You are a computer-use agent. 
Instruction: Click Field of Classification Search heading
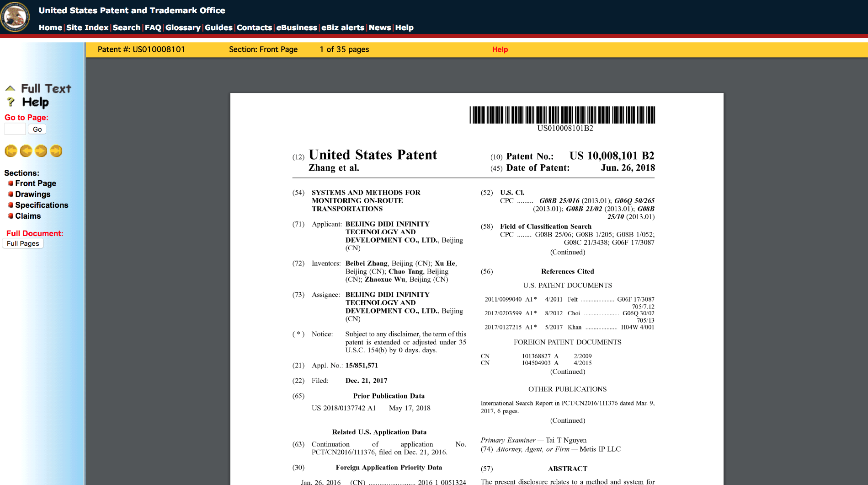(545, 226)
